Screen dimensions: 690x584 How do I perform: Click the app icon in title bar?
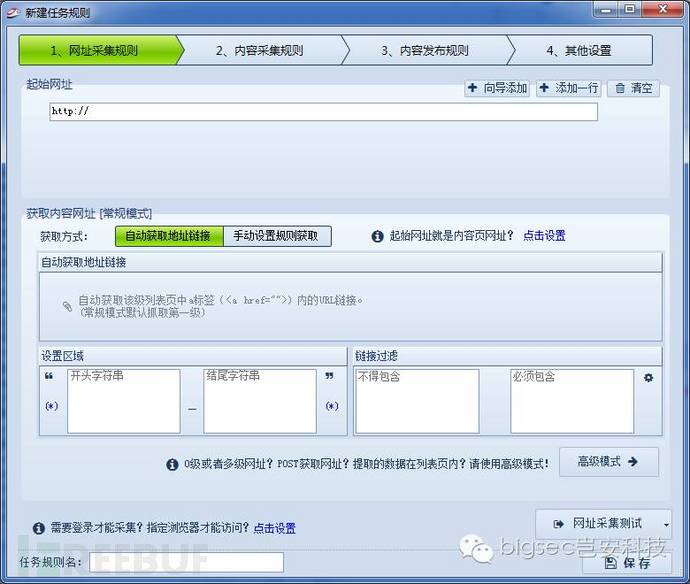pyautogui.click(x=12, y=12)
